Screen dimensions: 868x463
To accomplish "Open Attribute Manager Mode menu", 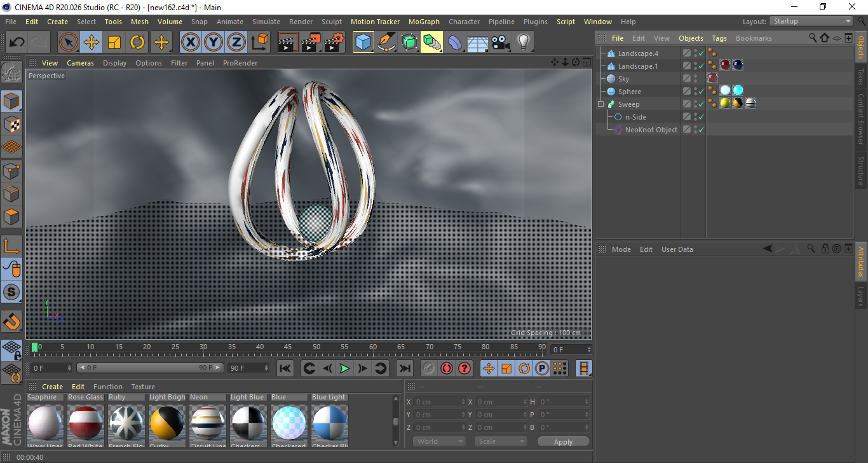I will coord(621,249).
